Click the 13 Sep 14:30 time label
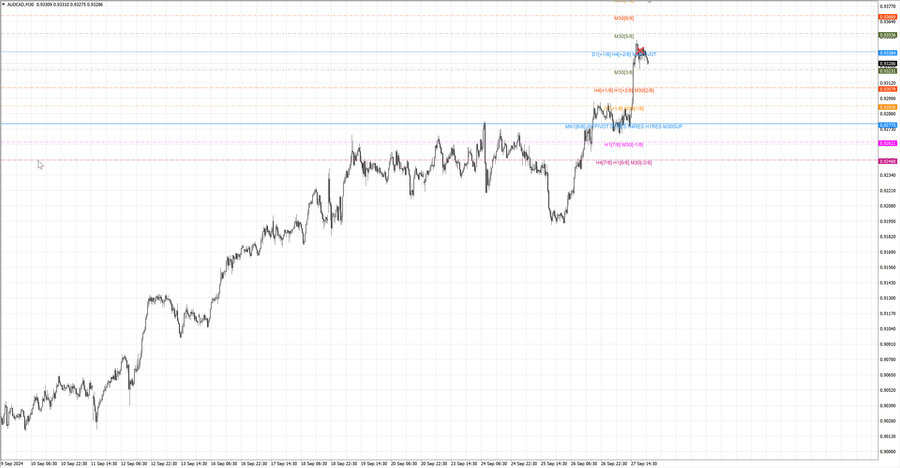The width and height of the screenshot is (900, 468). point(193,463)
